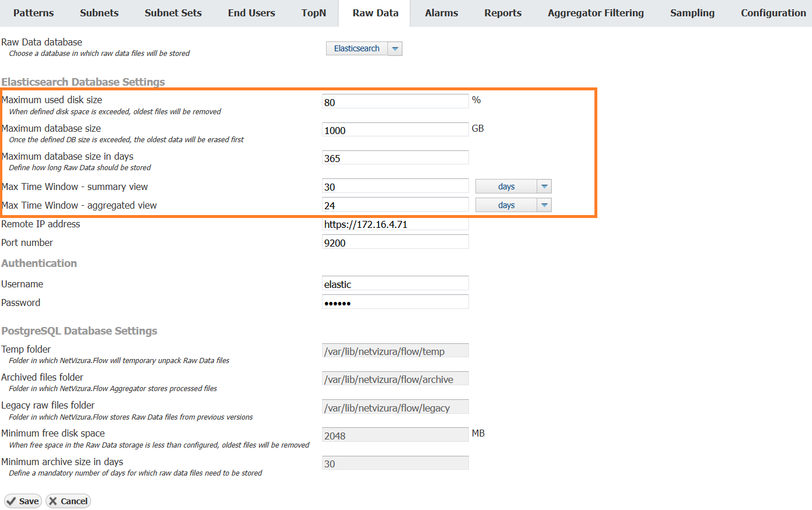Open the Aggregator Filtering tab

point(596,13)
